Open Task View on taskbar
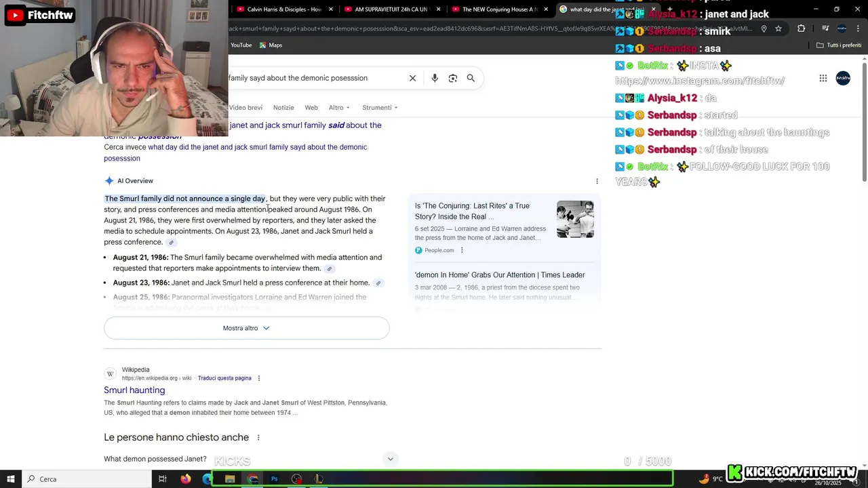 pos(163,479)
